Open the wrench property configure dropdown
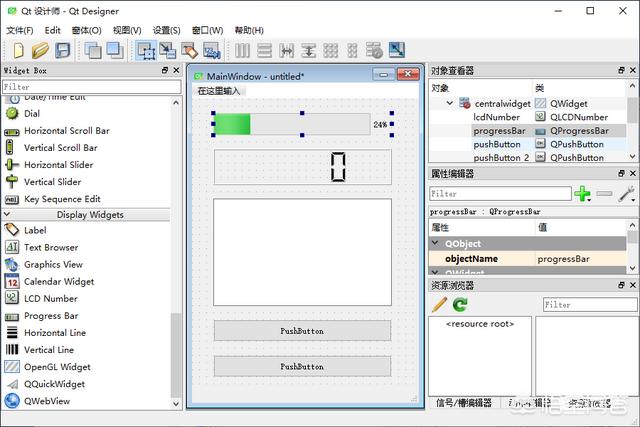Screen dimensions: 640x427 (626, 193)
